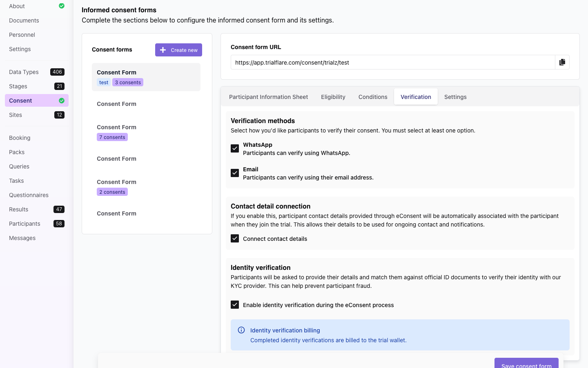Open Results in the sidebar
588x368 pixels.
(x=37, y=209)
